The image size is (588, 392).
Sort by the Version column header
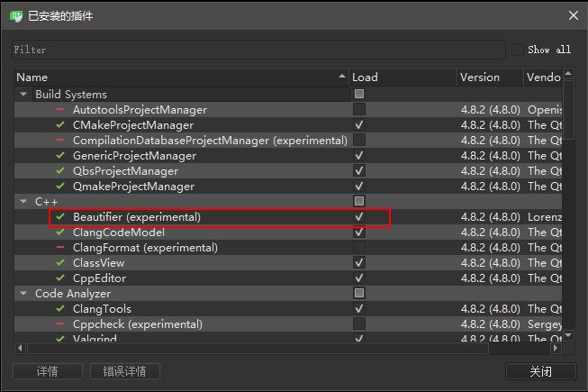click(x=489, y=77)
